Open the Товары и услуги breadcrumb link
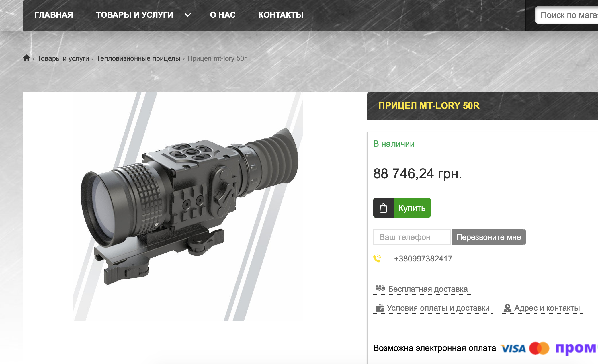The image size is (598, 364). coord(63,58)
